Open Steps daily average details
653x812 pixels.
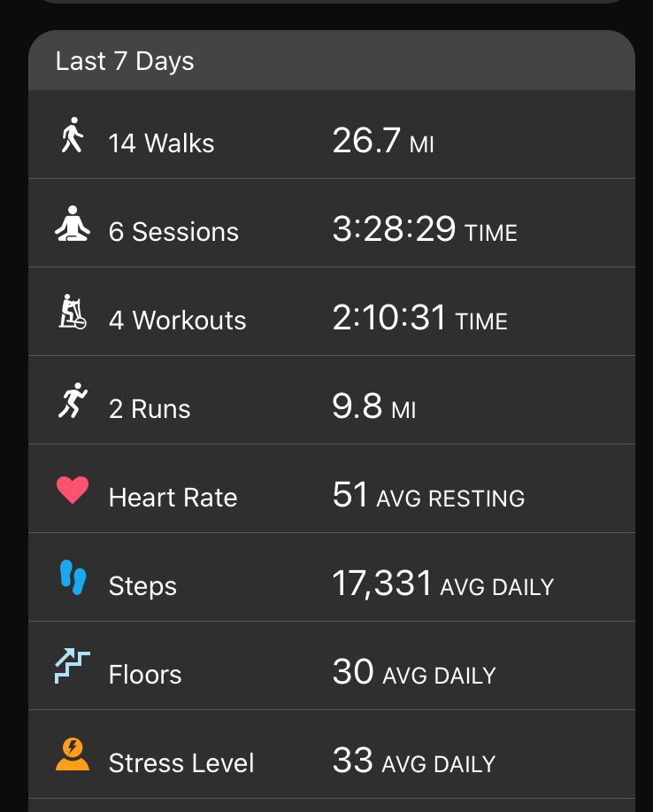pos(332,577)
